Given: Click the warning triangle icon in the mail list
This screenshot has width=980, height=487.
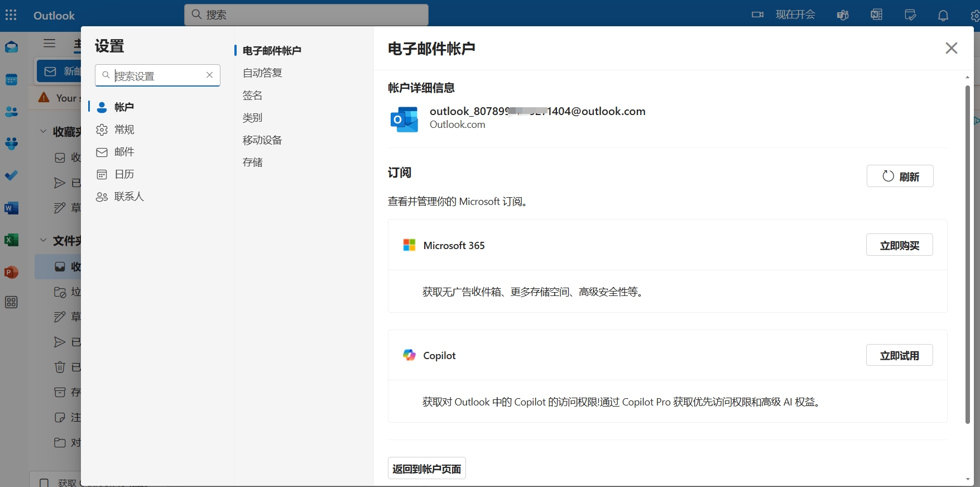Looking at the screenshot, I should (x=44, y=98).
